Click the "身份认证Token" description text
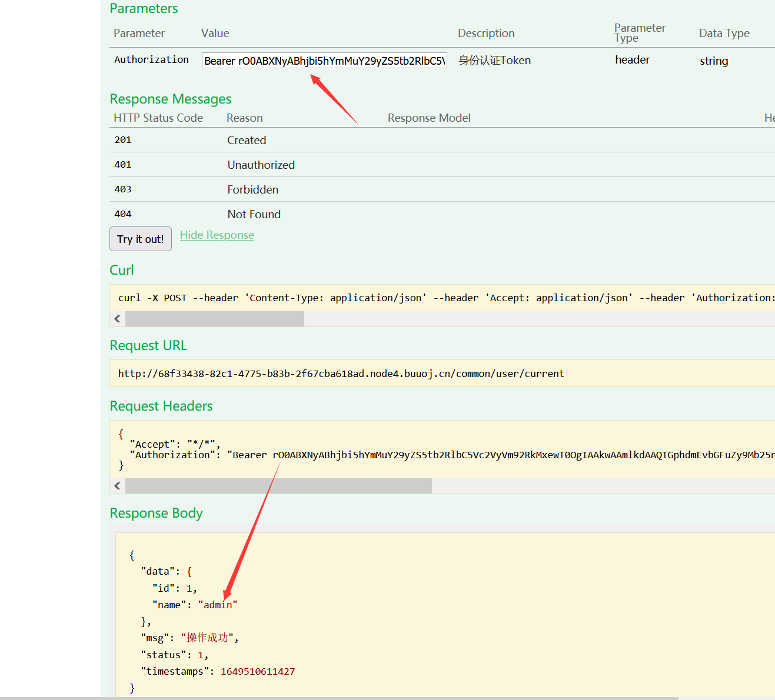 pos(494,61)
